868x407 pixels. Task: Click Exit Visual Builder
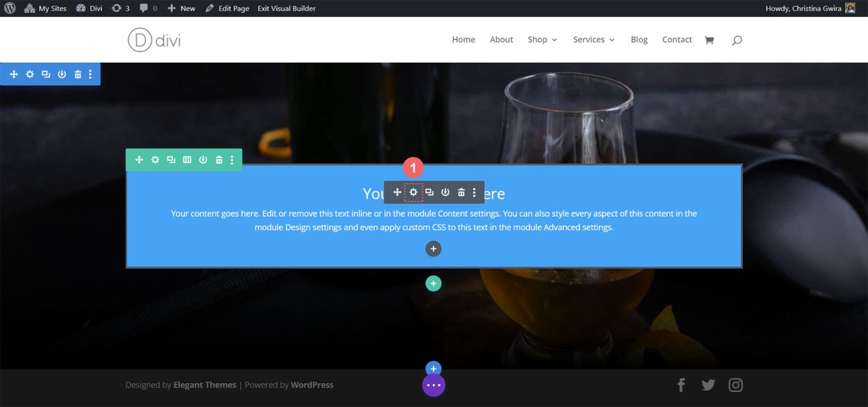[286, 8]
